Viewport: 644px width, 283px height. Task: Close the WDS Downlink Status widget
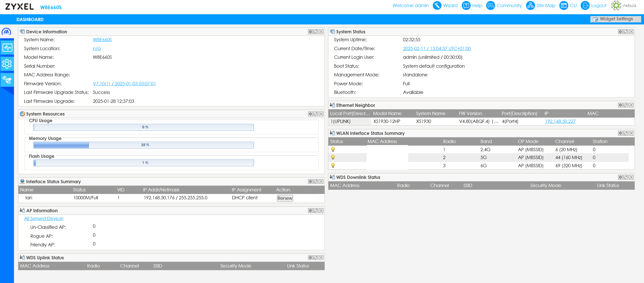tap(631, 177)
